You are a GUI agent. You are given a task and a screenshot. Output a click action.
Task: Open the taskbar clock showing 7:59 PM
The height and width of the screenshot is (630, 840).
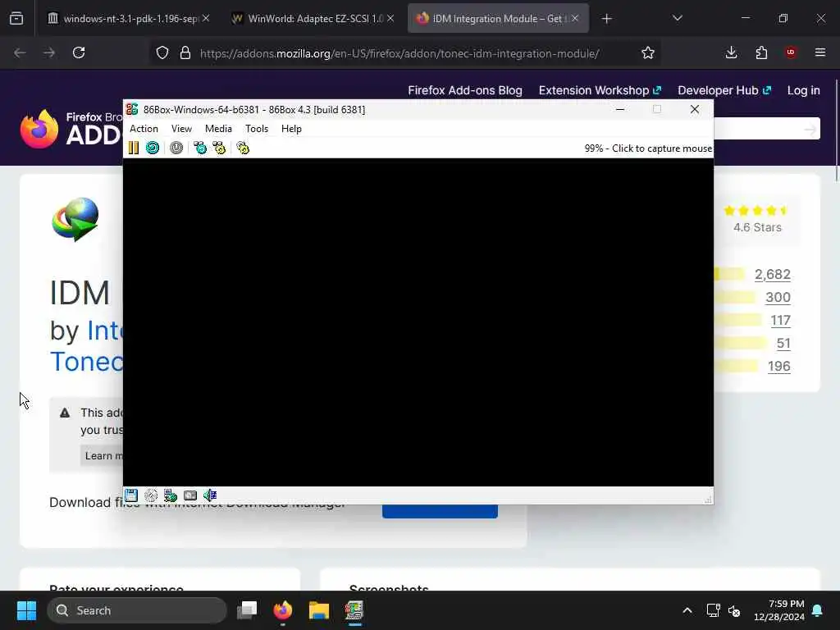[x=779, y=610]
